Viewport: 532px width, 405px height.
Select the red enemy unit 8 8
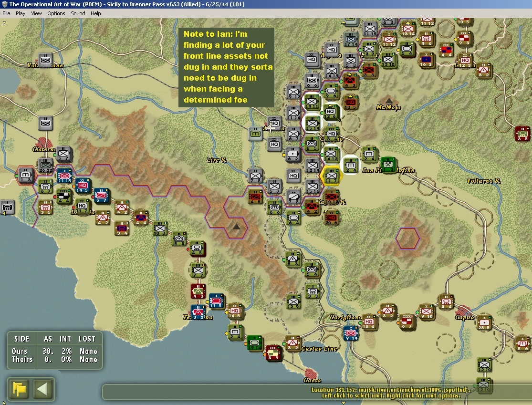pos(369,70)
